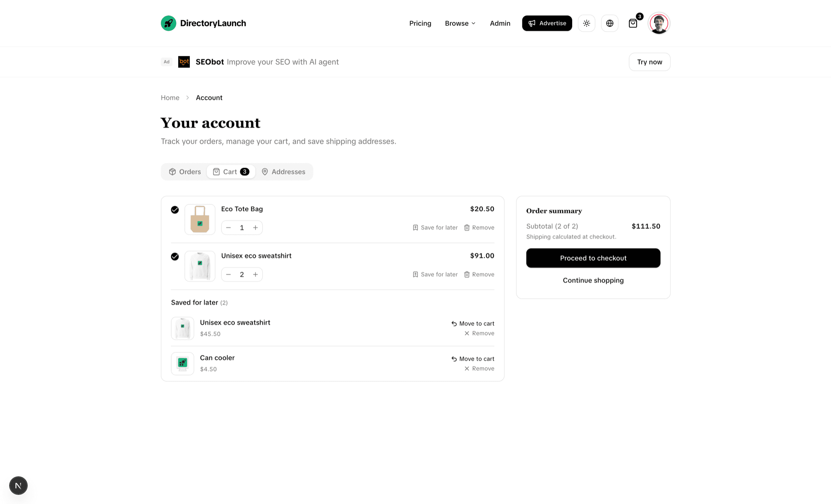Uncheck the Unisex eco sweatshirt cart selection
Viewport: 831px width, 504px height.
175,257
